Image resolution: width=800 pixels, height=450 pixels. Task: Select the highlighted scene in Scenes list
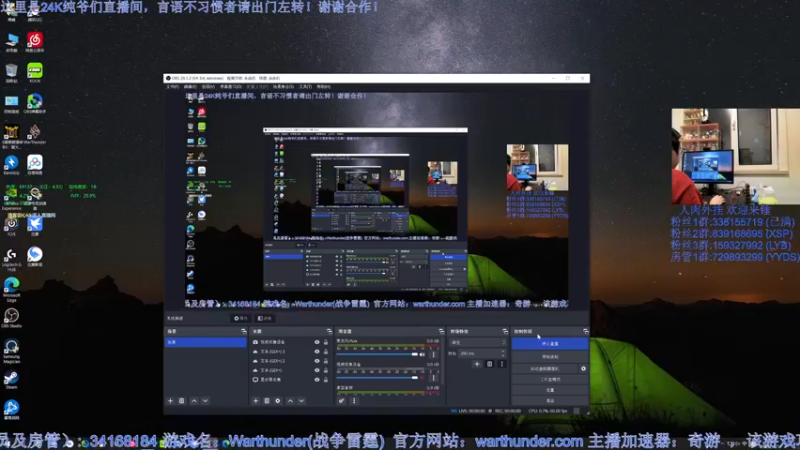pos(205,342)
